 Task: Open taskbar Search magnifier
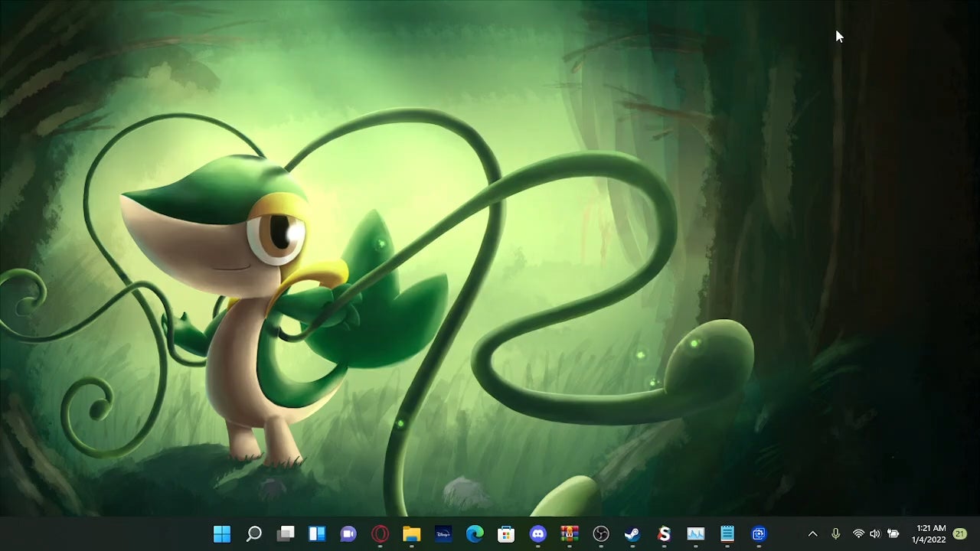click(253, 534)
